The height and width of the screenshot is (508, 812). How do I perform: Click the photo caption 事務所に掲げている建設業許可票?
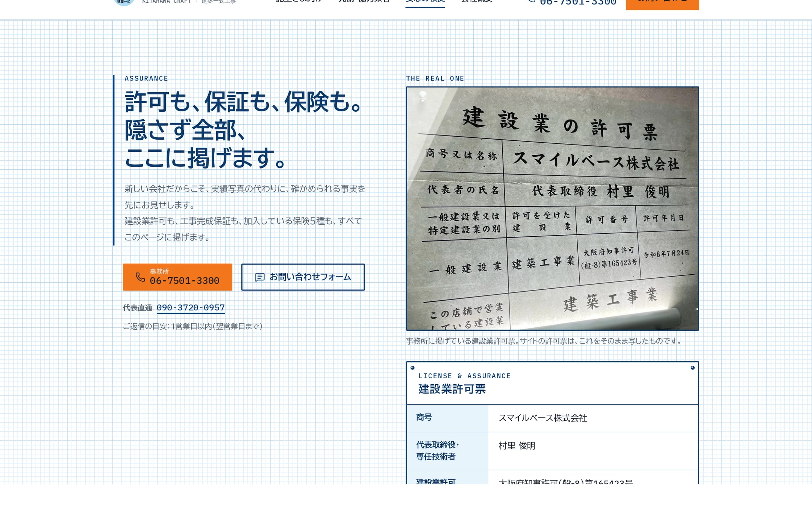click(x=544, y=341)
